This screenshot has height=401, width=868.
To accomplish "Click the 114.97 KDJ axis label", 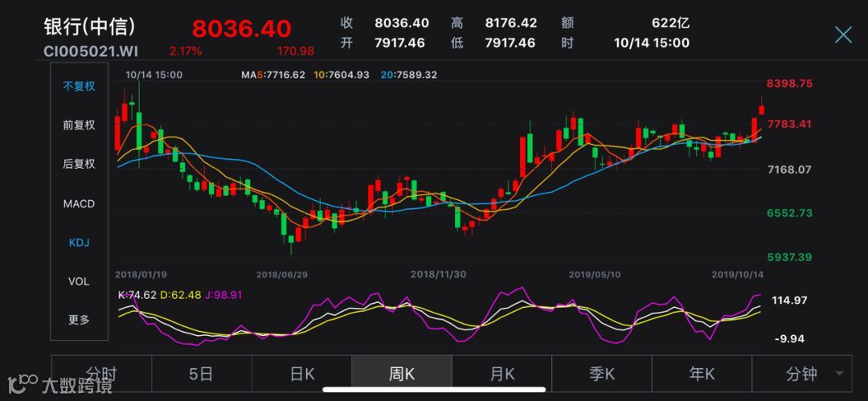I will (789, 301).
